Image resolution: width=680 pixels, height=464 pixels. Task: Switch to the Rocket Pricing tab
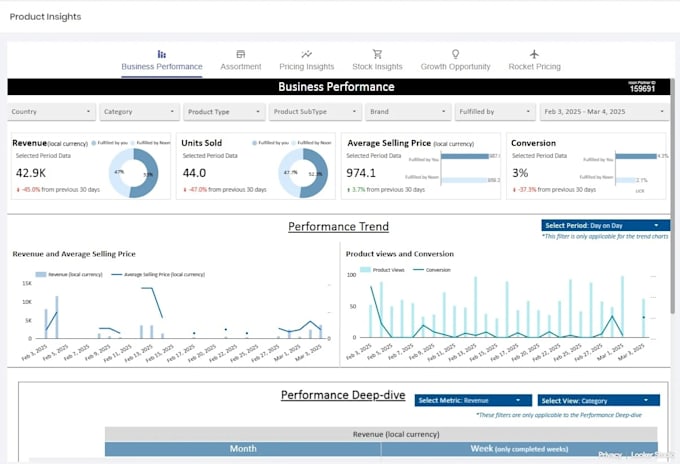(x=534, y=62)
